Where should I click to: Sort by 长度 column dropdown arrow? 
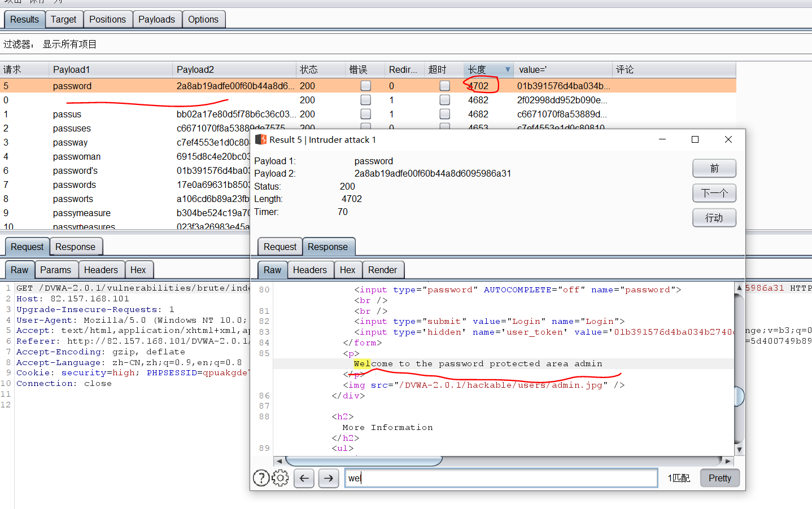[508, 69]
